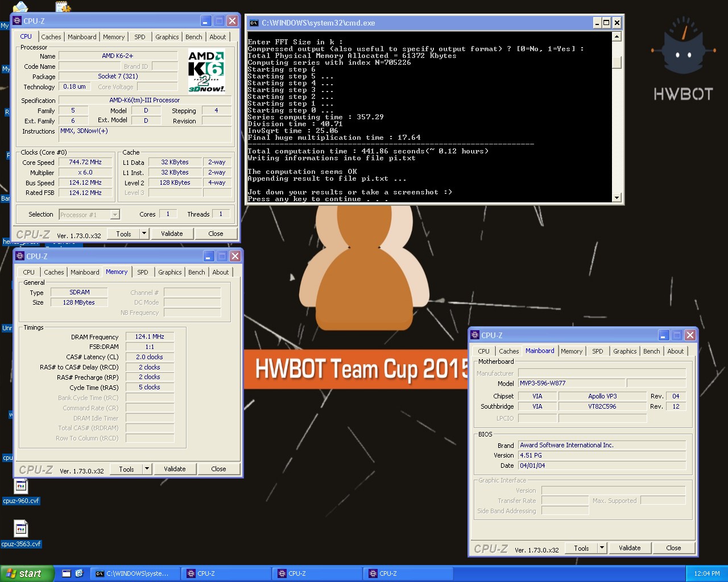Switch to Graphics tab in Mainboard CPU-Z window
The height and width of the screenshot is (582, 728).
point(625,351)
